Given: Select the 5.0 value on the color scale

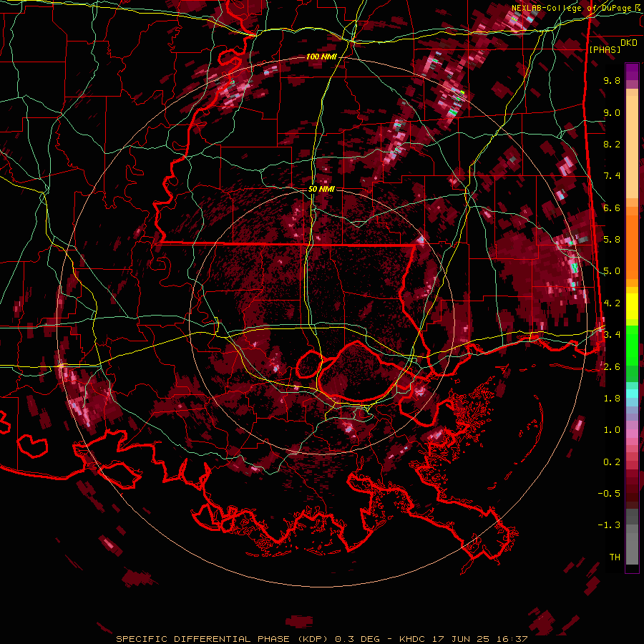Looking at the screenshot, I should [612, 271].
